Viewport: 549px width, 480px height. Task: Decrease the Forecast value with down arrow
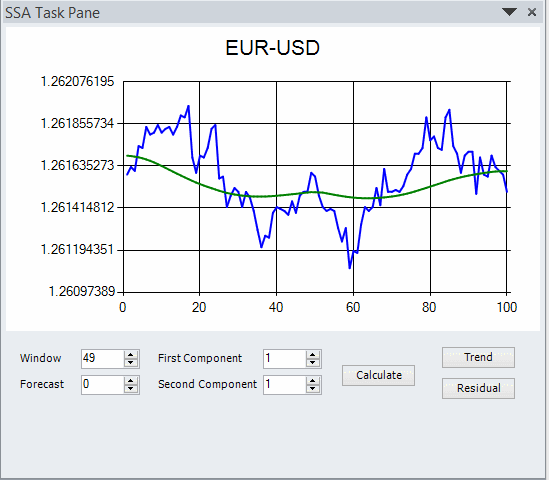(x=131, y=389)
